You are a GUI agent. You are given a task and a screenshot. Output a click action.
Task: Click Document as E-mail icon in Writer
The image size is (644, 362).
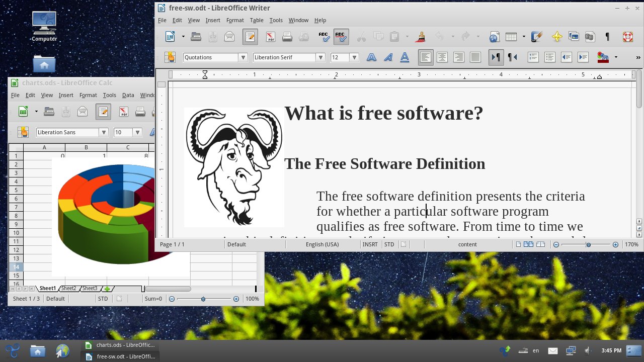click(229, 36)
